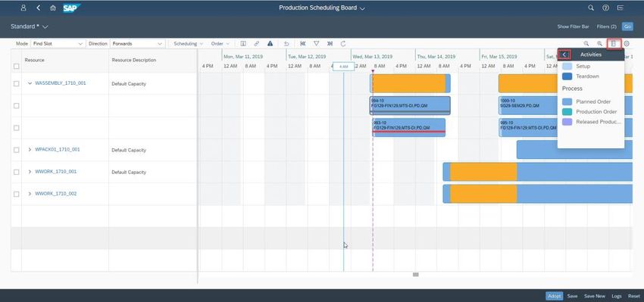644x302 pixels.
Task: Click the Released Production legend swatch
Action: [567, 122]
